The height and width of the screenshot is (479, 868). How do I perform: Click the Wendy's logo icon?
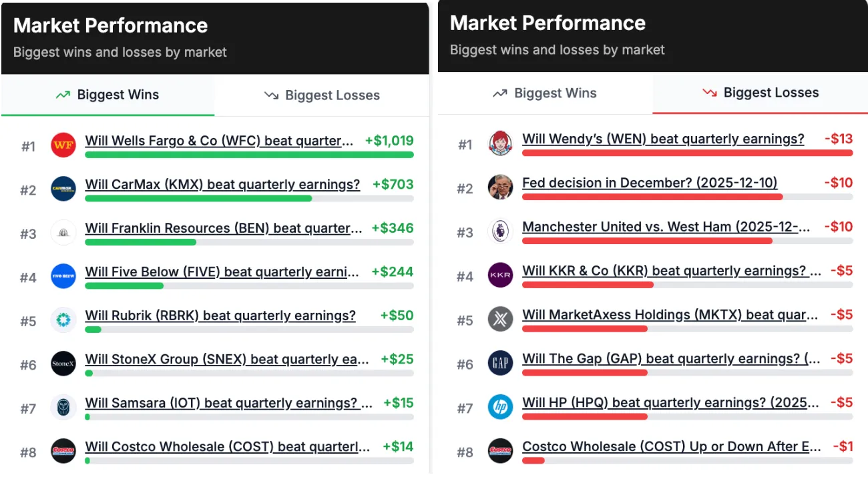click(500, 144)
